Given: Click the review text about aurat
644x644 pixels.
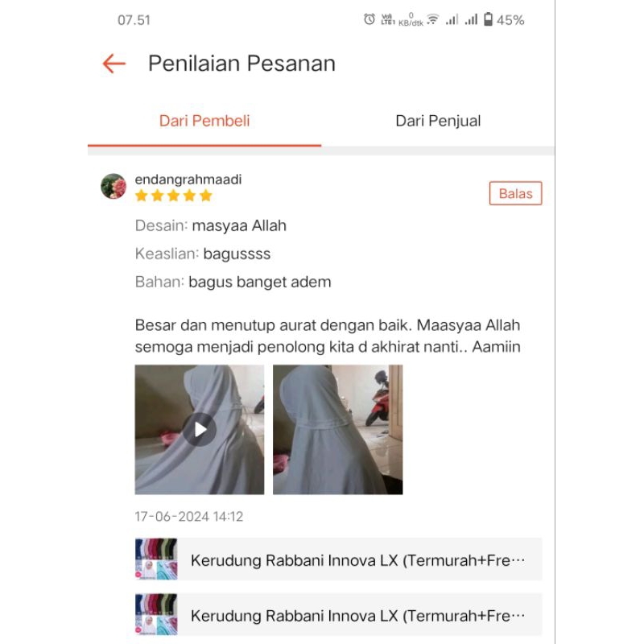Looking at the screenshot, I should point(328,336).
